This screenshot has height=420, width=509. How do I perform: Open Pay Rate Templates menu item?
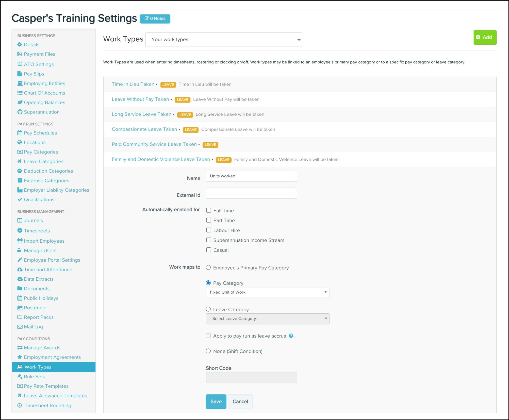click(46, 386)
